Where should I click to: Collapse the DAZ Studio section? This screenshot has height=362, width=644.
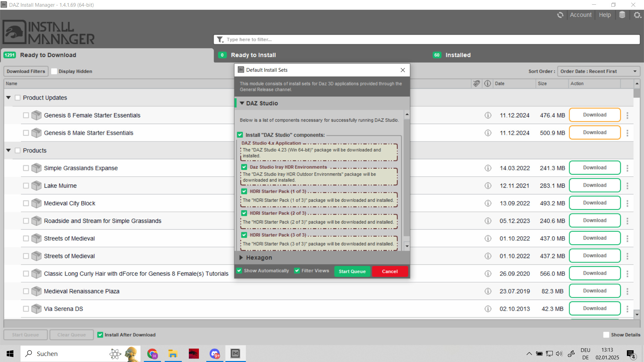click(x=242, y=103)
